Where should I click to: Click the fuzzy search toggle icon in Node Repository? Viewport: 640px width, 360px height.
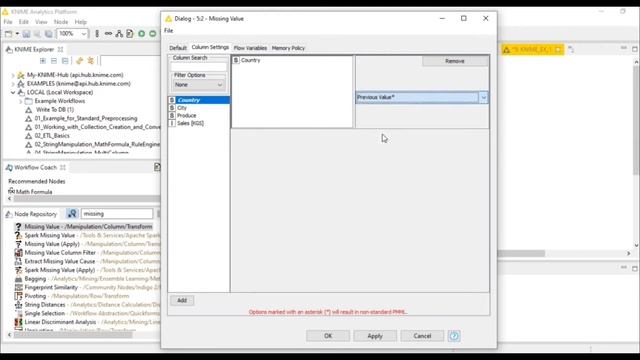click(72, 213)
